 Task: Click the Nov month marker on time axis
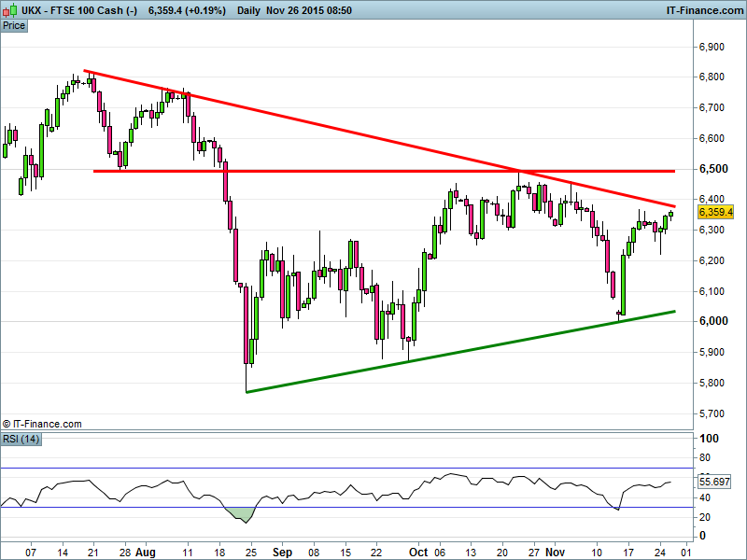[556, 553]
